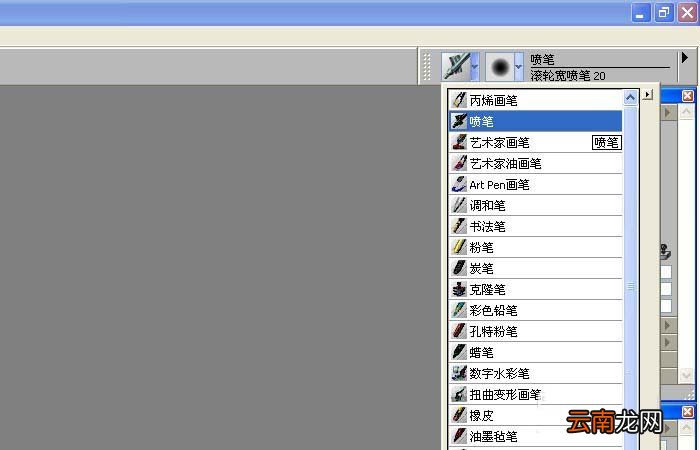Choose the 艺术家画笔 brush category
This screenshot has width=700, height=450.
click(x=535, y=142)
